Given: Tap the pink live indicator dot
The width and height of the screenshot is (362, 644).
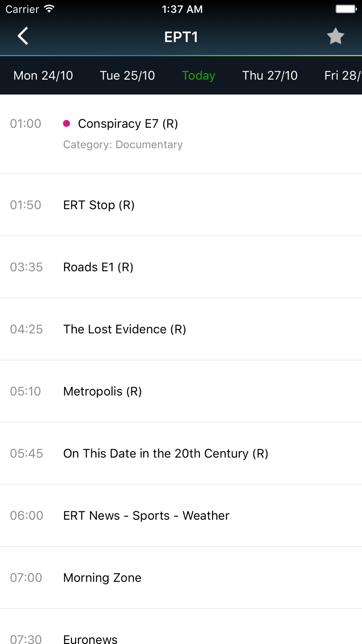Looking at the screenshot, I should click(x=67, y=124).
